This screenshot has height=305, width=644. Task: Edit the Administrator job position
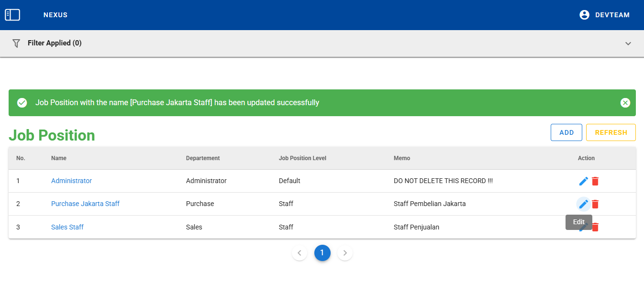[583, 181]
